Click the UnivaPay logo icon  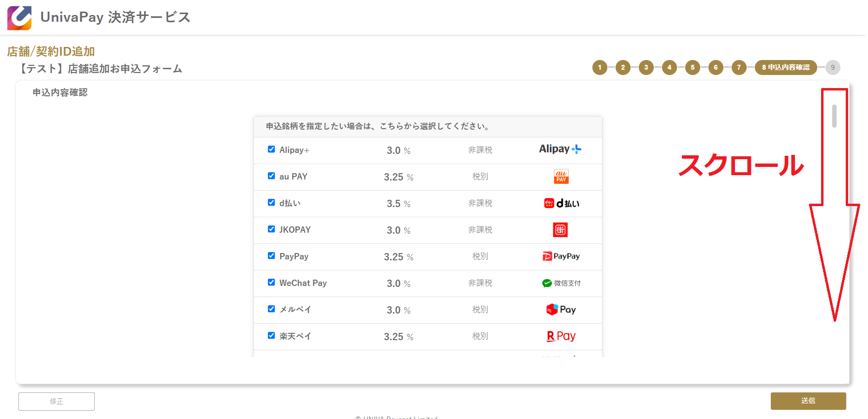point(19,18)
